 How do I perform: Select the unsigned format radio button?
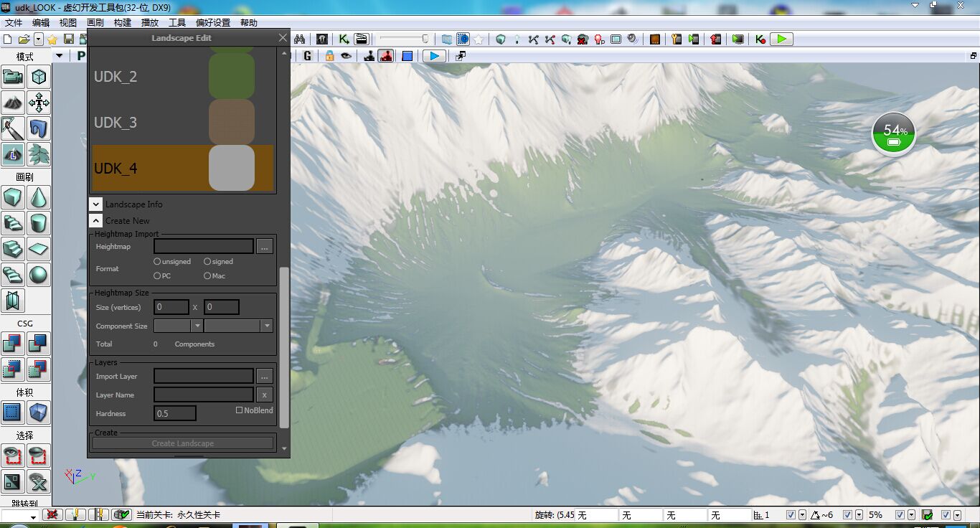157,262
